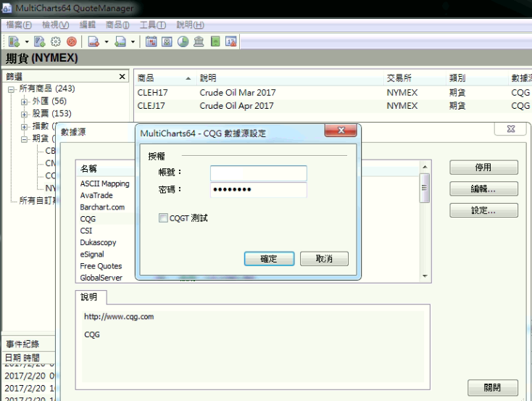Select the CLEJ17 symbol row

pos(333,106)
